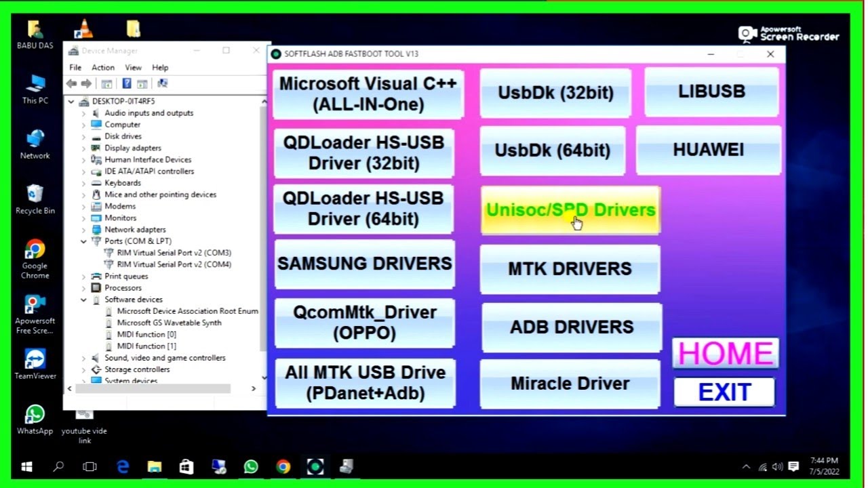Viewport: 868px width, 488px height.
Task: Launch SAMSUNG DRIVERS installer
Action: (x=365, y=264)
